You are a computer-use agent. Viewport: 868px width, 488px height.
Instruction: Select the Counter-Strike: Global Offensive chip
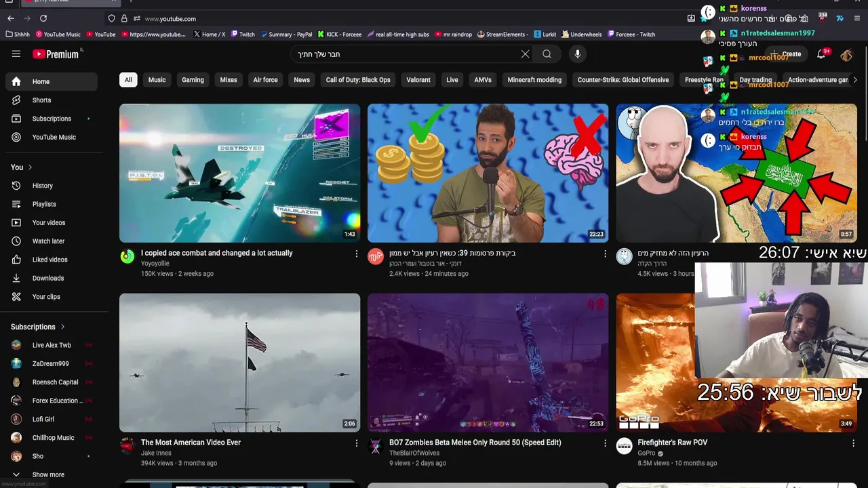click(x=623, y=80)
